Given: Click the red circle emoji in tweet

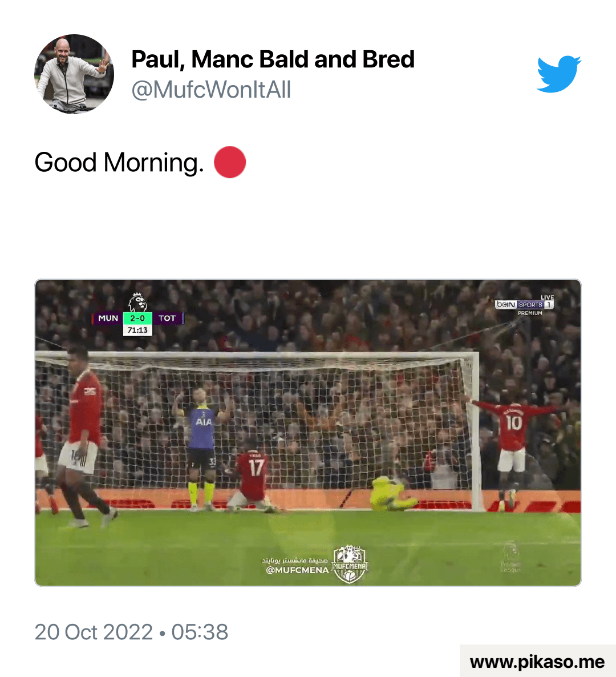Looking at the screenshot, I should tap(230, 162).
